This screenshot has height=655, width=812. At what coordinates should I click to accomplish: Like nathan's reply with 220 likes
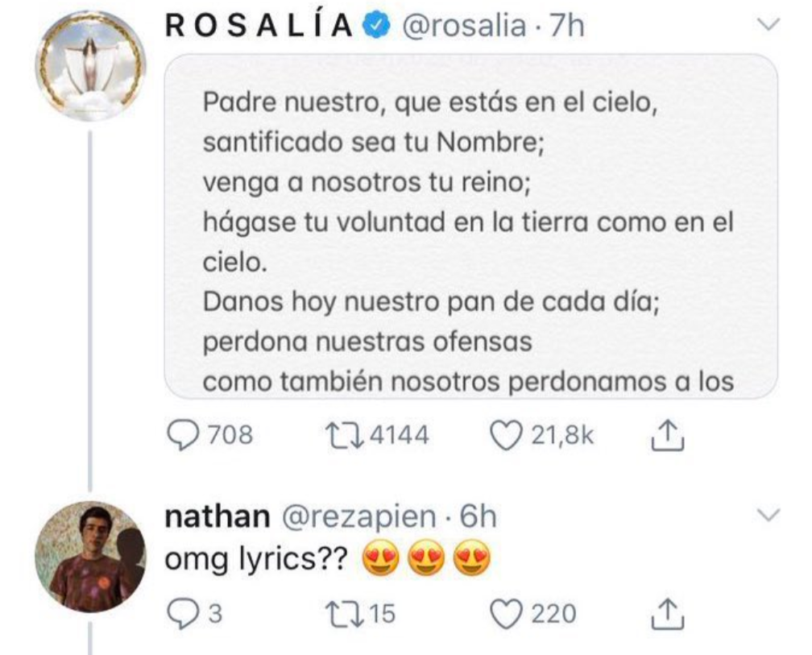pyautogui.click(x=506, y=614)
